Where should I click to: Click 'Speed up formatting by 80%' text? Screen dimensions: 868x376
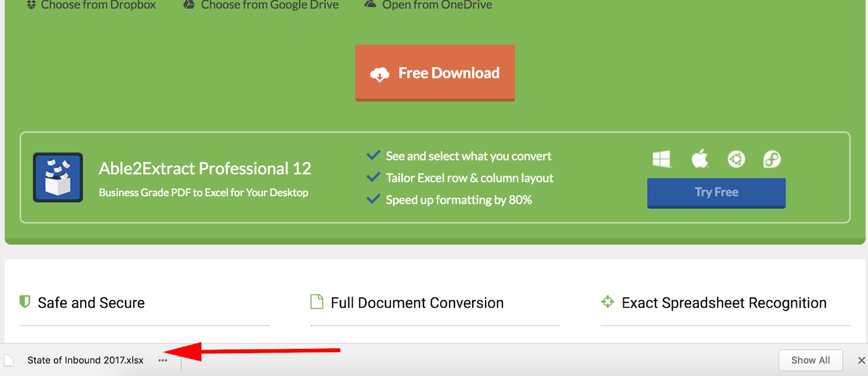tap(458, 200)
